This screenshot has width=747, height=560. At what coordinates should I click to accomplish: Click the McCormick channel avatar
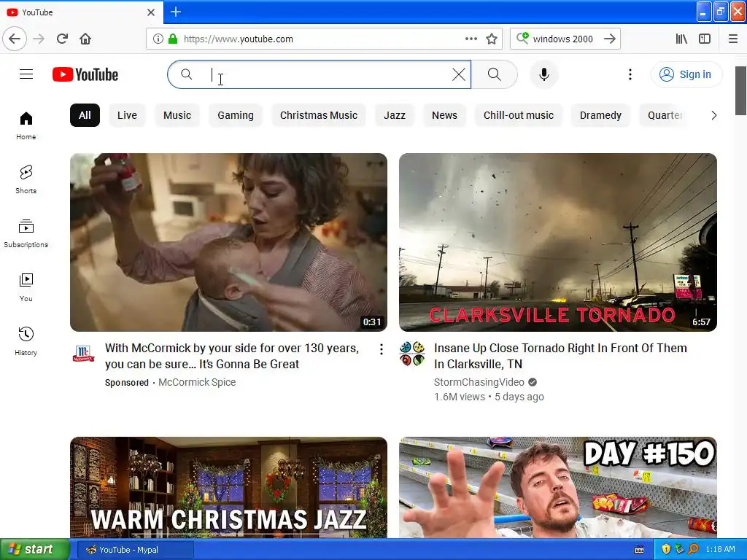click(x=83, y=354)
